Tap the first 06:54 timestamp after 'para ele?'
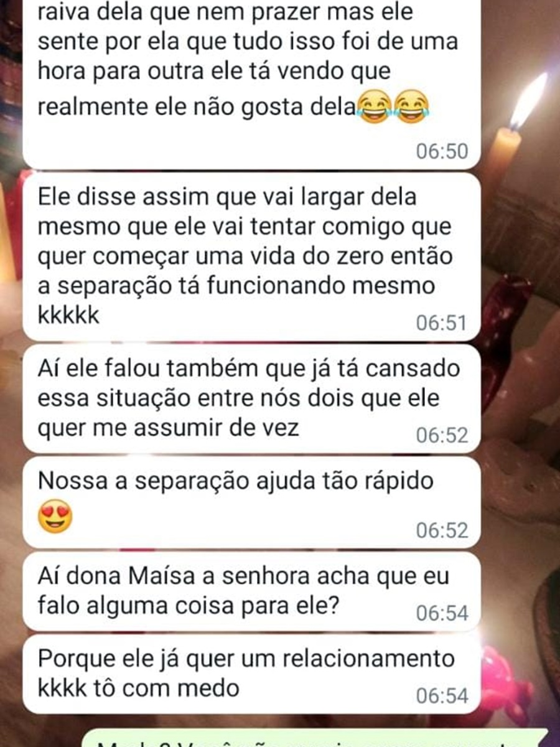 point(441,613)
